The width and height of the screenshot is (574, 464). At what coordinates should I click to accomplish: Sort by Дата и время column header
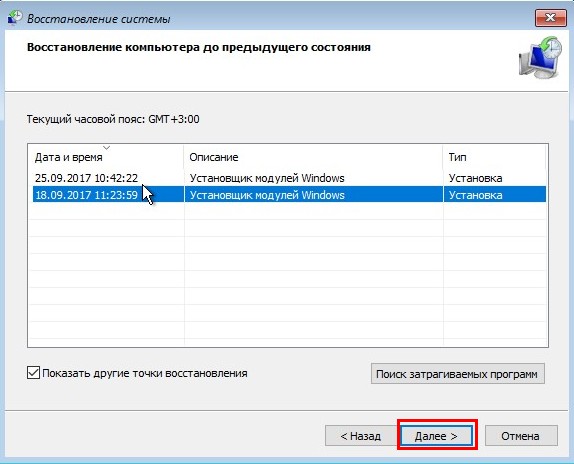pos(106,157)
